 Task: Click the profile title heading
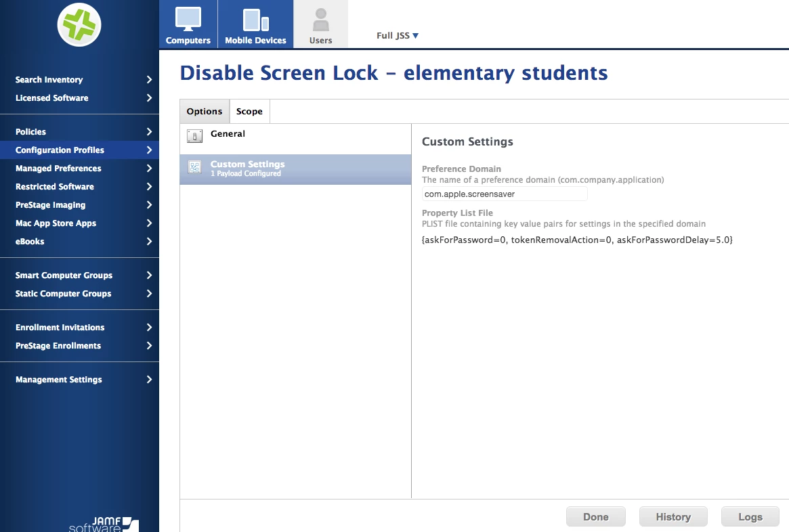(x=394, y=73)
